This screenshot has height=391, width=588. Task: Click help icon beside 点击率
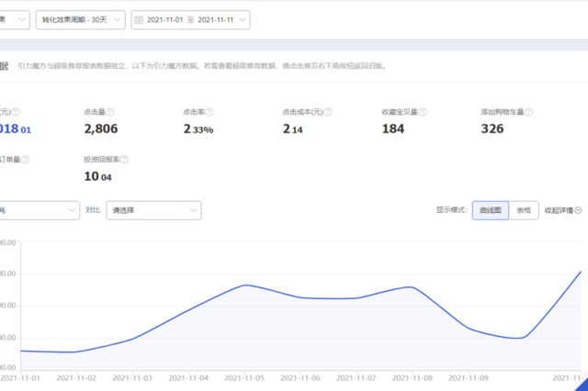click(x=209, y=112)
